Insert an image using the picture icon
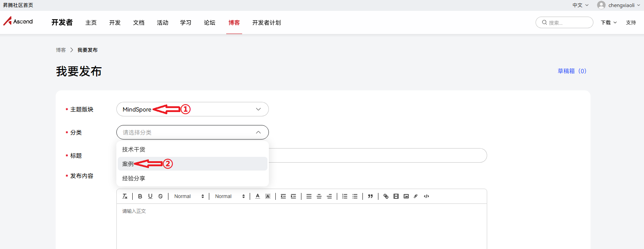Image resolution: width=644 pixels, height=249 pixels. [x=406, y=196]
